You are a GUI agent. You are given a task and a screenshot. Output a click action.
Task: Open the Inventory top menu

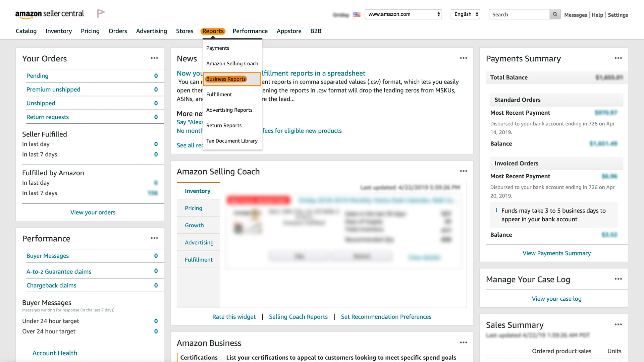click(59, 31)
